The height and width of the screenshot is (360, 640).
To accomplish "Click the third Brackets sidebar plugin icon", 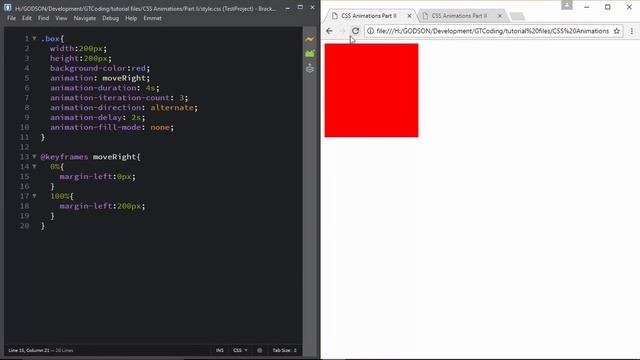I will click(310, 68).
